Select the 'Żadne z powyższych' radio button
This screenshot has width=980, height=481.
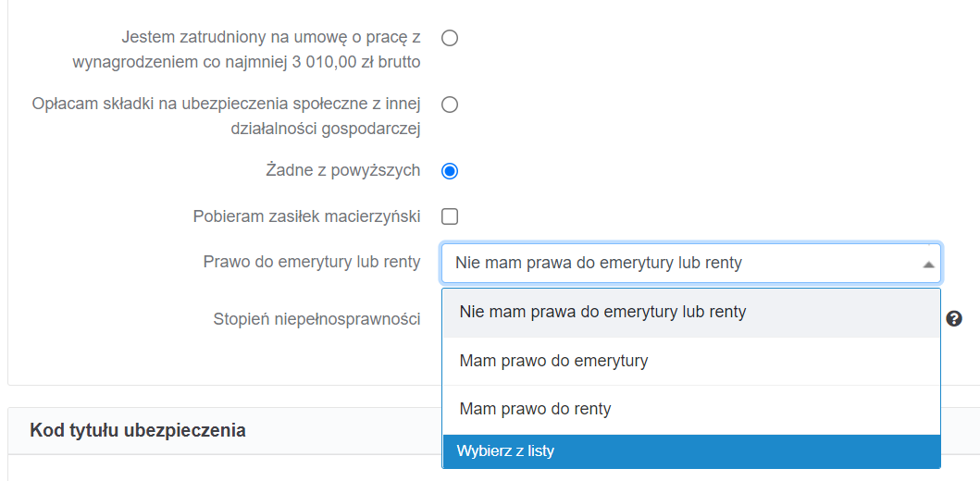coord(450,170)
